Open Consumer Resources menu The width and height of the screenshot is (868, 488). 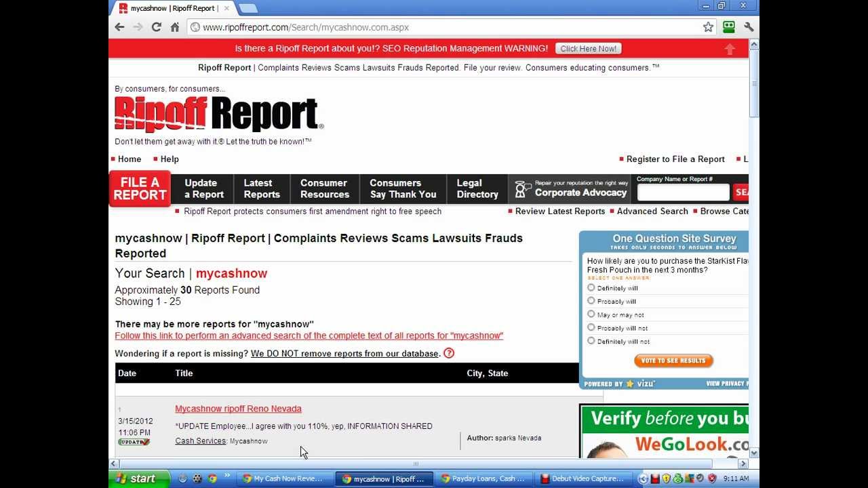(x=325, y=188)
